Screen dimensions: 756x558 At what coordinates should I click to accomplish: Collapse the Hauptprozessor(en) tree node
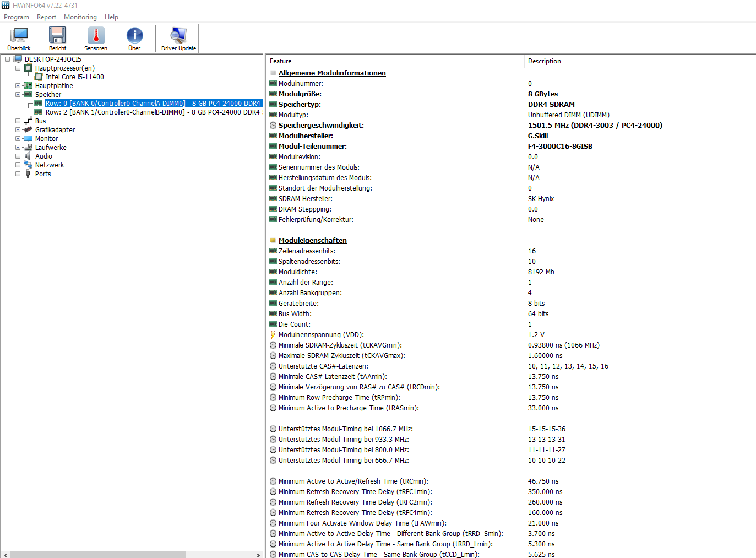click(18, 68)
